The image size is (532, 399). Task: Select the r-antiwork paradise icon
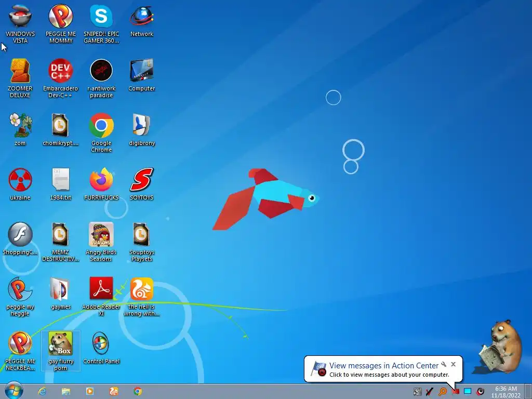[x=101, y=78]
